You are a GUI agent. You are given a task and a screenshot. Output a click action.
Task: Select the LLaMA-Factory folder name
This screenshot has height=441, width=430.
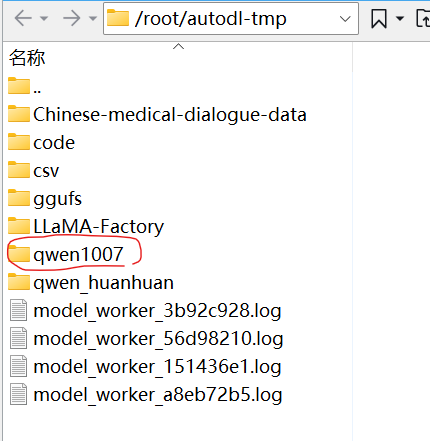point(99,227)
